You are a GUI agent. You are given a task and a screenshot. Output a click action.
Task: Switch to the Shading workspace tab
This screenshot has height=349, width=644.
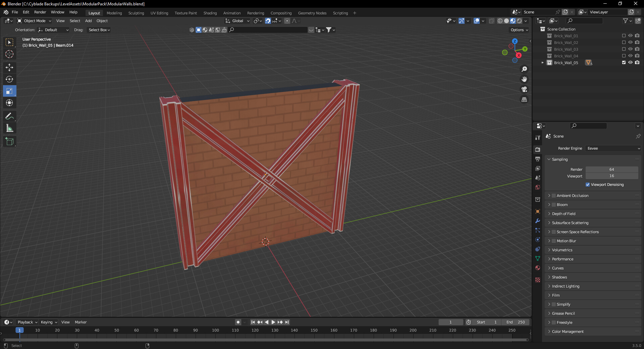tap(210, 13)
